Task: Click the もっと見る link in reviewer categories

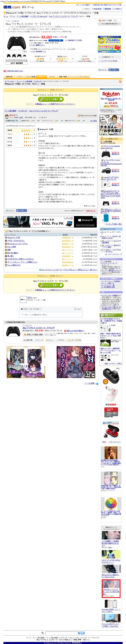Action: (x=93, y=121)
